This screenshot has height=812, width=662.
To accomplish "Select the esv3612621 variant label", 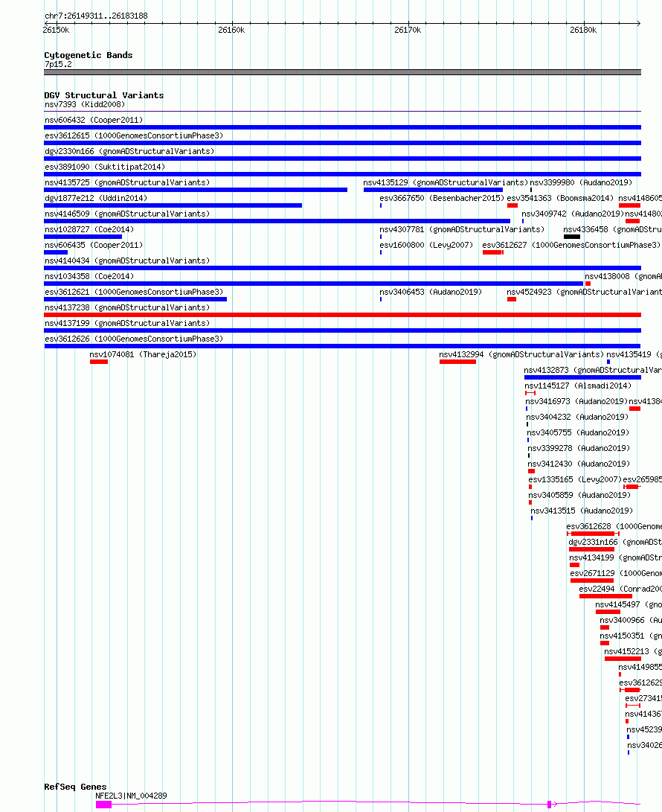I will coord(134,292).
